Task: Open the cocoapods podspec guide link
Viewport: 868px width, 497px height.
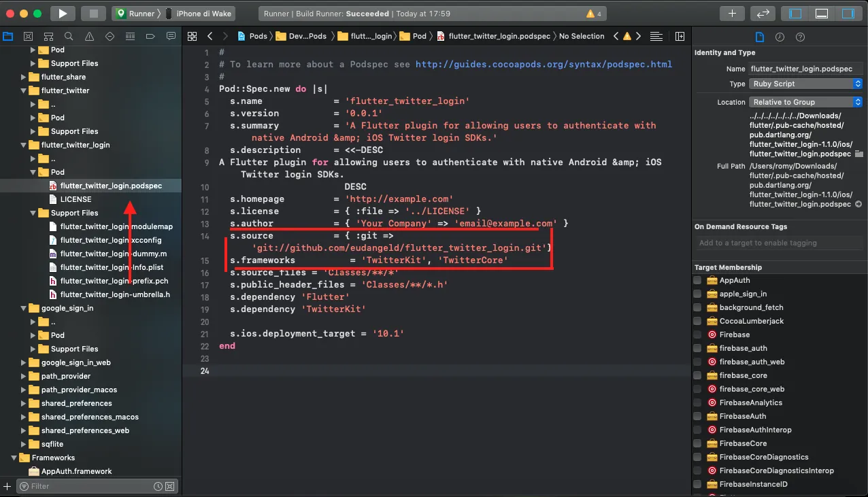Action: (x=544, y=64)
